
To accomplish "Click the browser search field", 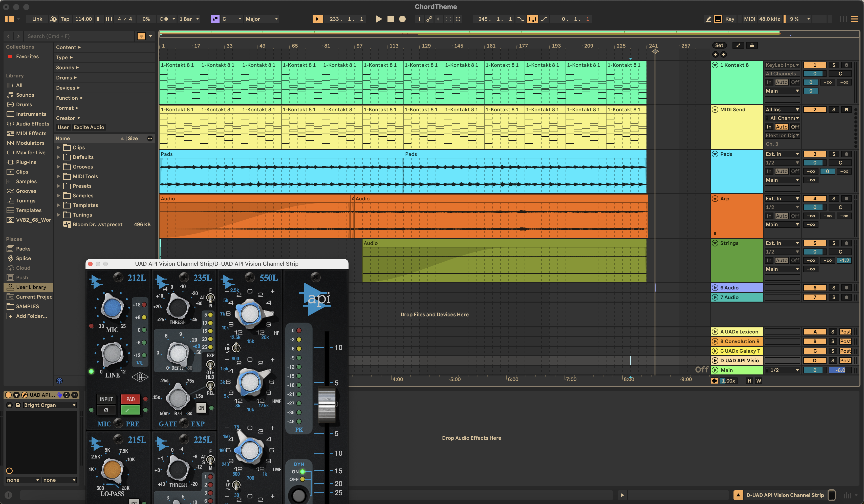I will [x=79, y=36].
